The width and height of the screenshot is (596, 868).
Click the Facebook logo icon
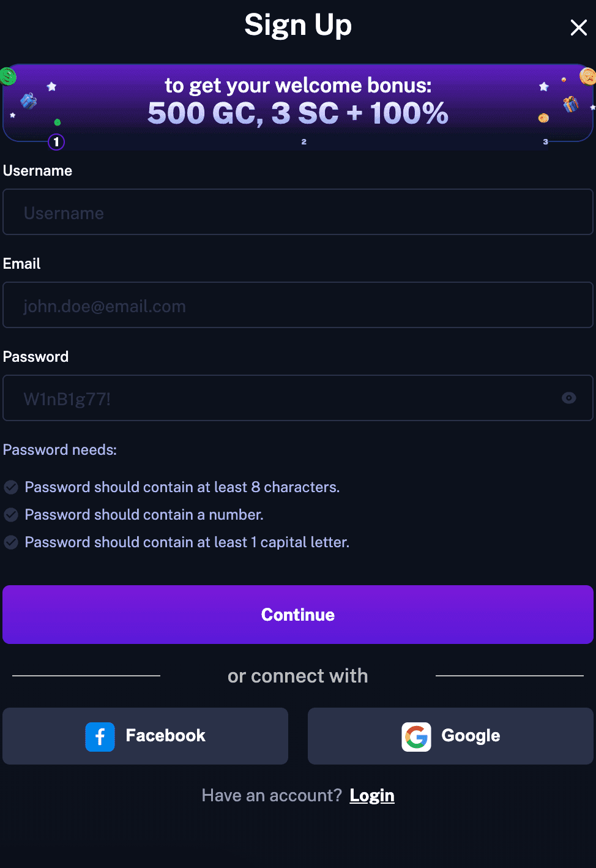(x=100, y=736)
